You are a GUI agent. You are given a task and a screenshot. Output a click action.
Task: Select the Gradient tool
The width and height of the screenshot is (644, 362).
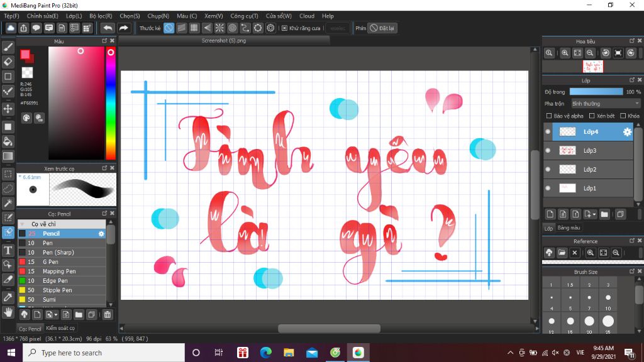[8, 156]
